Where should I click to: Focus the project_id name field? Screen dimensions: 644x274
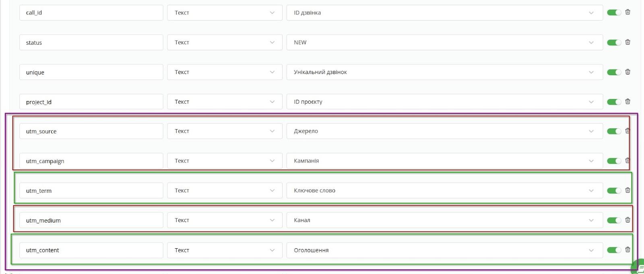pos(91,102)
